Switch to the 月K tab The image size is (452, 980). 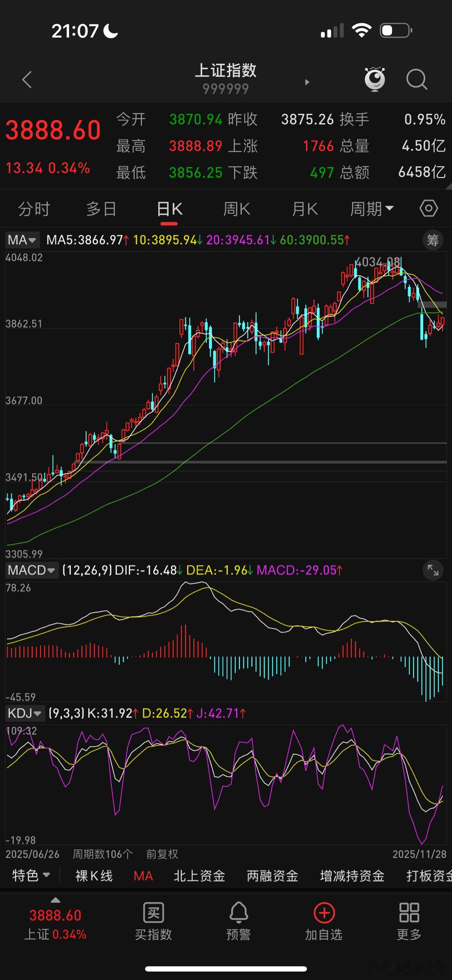pos(305,208)
